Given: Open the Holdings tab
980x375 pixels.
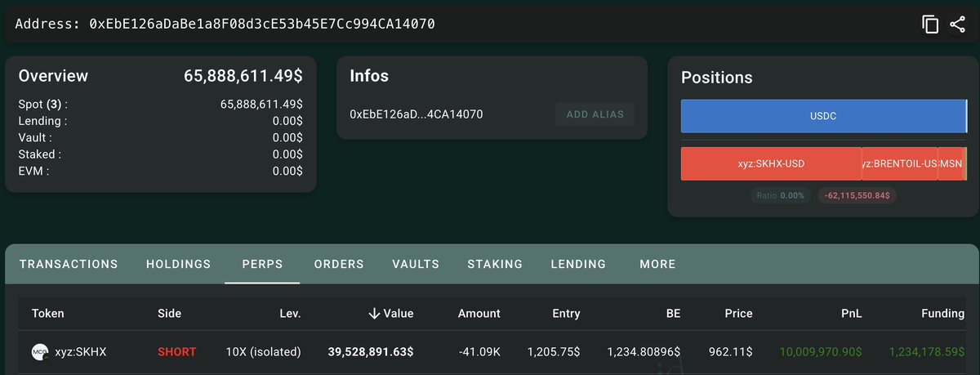Looking at the screenshot, I should (x=178, y=264).
